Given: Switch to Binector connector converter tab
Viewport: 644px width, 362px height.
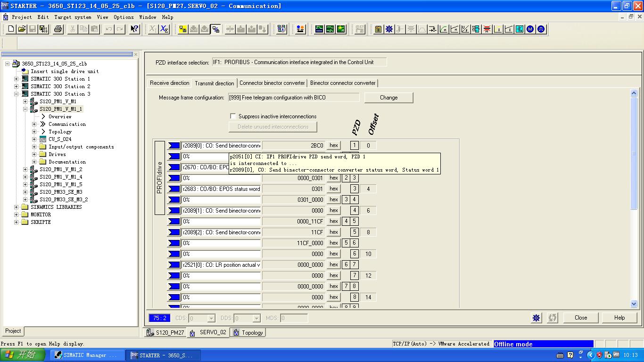Looking at the screenshot, I should tap(343, 83).
